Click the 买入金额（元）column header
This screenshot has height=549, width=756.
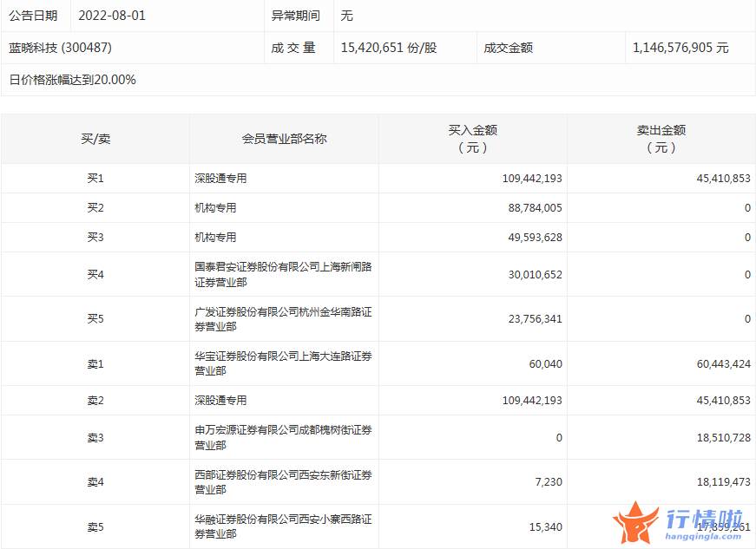pos(472,139)
